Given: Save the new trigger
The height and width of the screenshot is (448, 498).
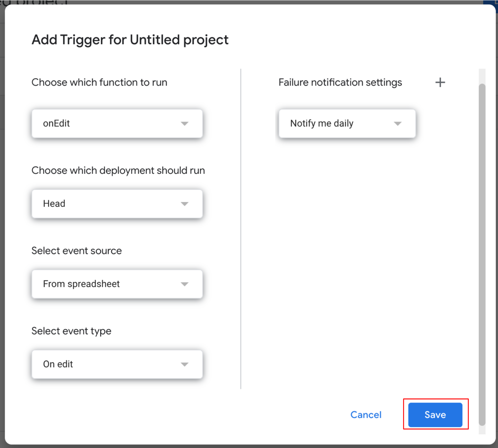Looking at the screenshot, I should pyautogui.click(x=435, y=414).
